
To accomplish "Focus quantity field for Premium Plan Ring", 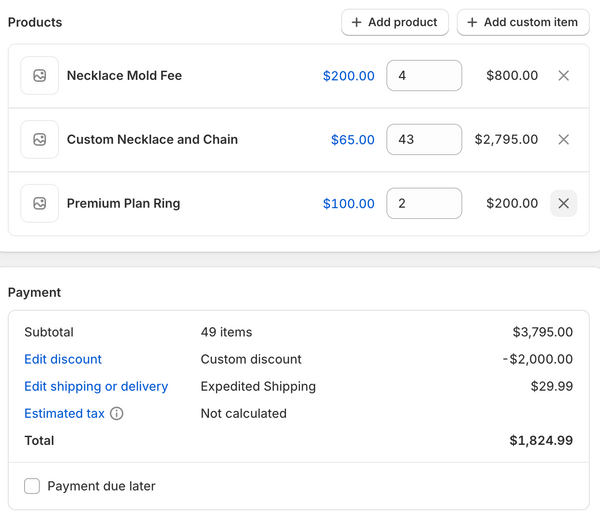I will click(424, 203).
